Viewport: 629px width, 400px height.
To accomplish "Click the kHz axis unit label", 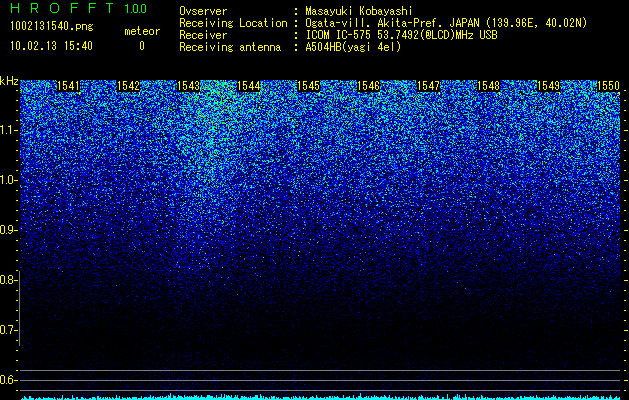I will coord(9,81).
